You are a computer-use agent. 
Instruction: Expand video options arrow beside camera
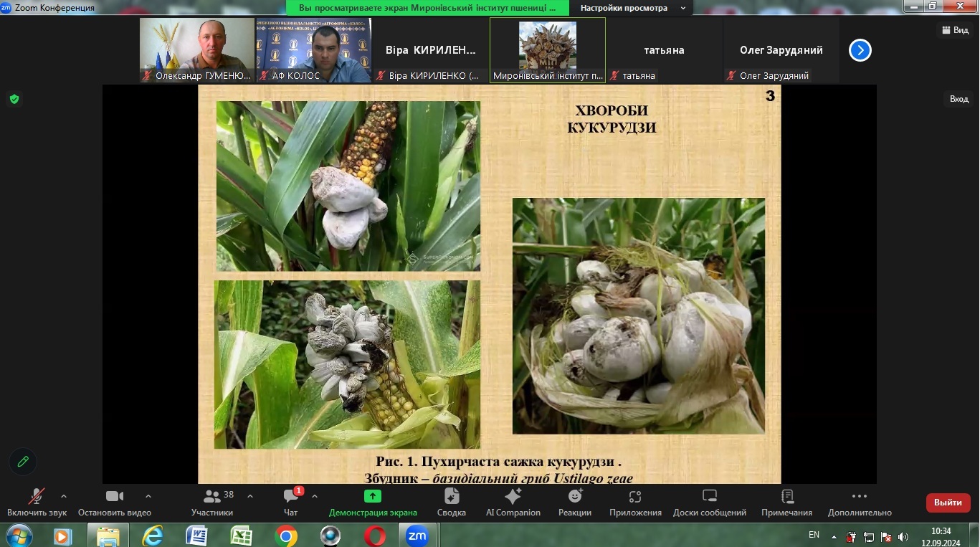click(148, 495)
